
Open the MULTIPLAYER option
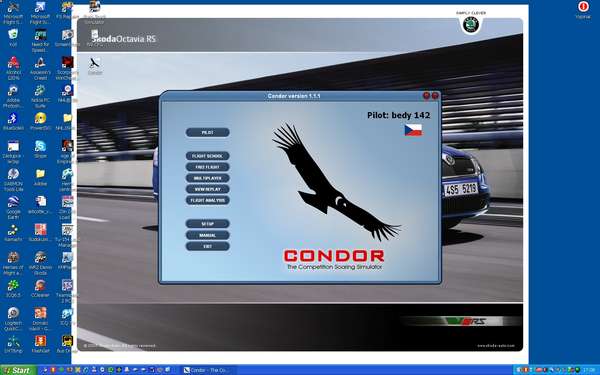207,178
